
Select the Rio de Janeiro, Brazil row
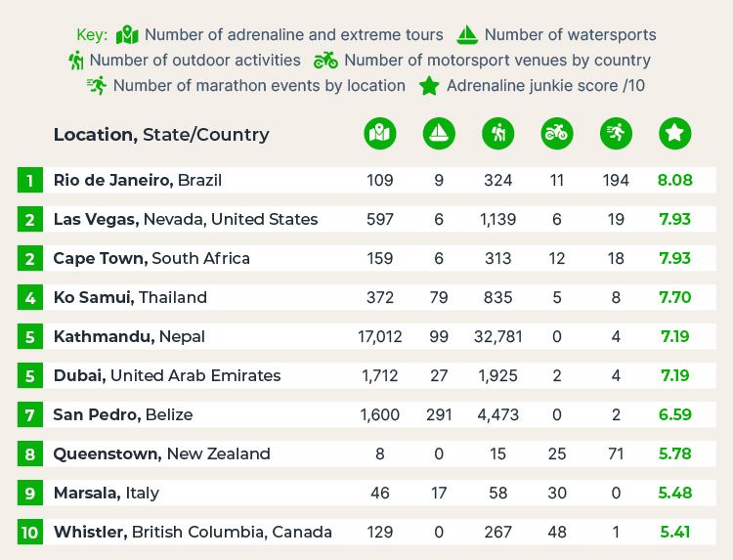pyautogui.click(x=366, y=180)
